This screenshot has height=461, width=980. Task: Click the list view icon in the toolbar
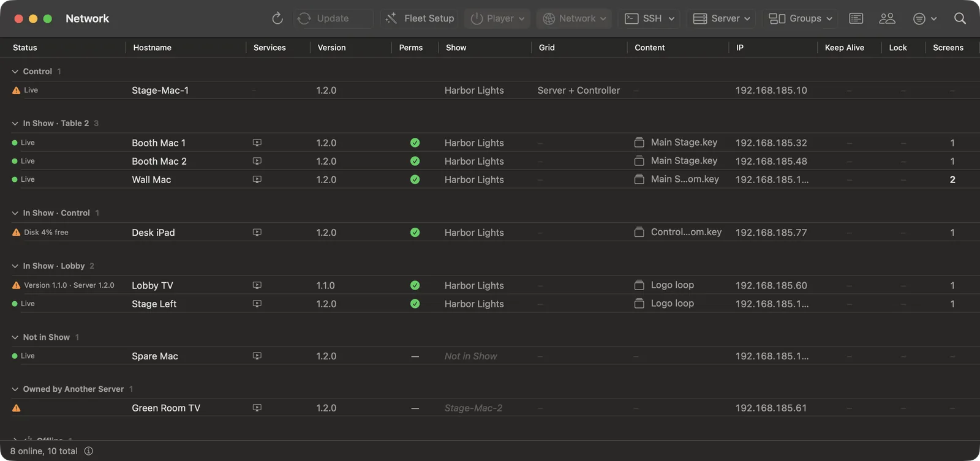tap(856, 18)
